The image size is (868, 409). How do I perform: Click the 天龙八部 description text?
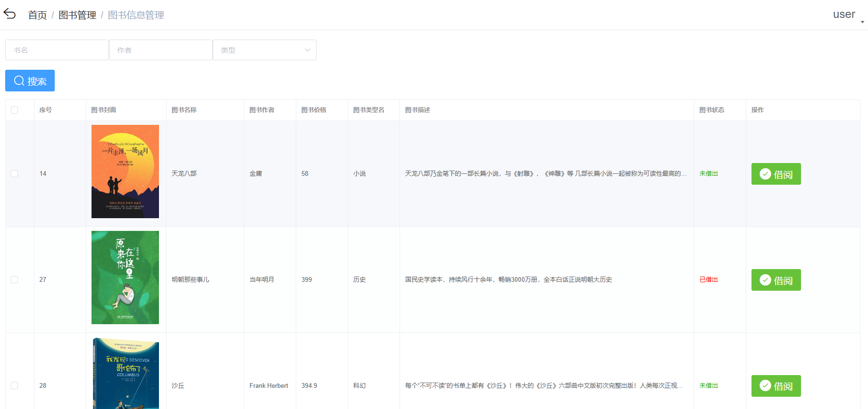pyautogui.click(x=546, y=173)
